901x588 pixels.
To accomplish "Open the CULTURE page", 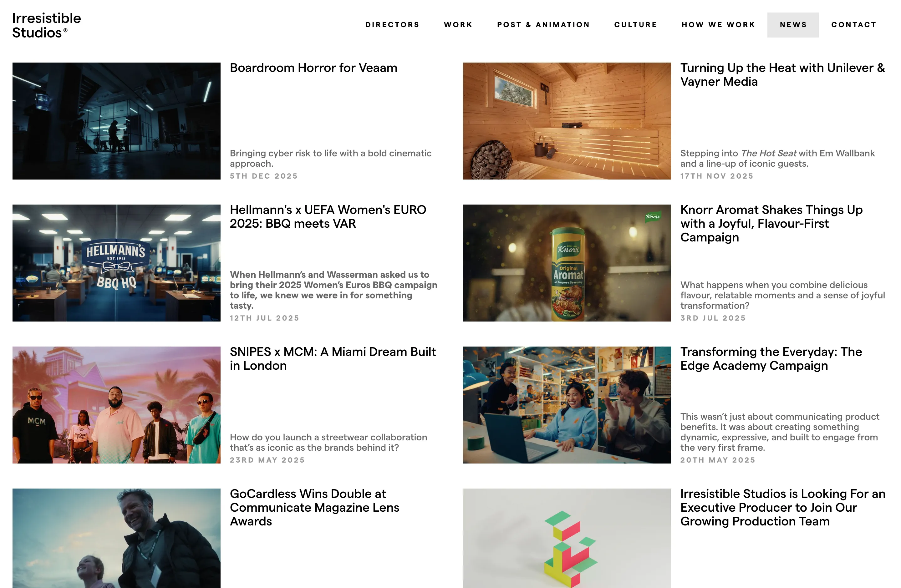I will click(x=636, y=25).
